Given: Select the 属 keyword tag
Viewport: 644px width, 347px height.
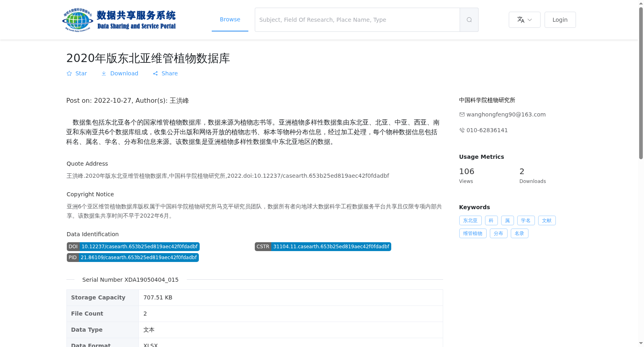Looking at the screenshot, I should click(x=507, y=220).
